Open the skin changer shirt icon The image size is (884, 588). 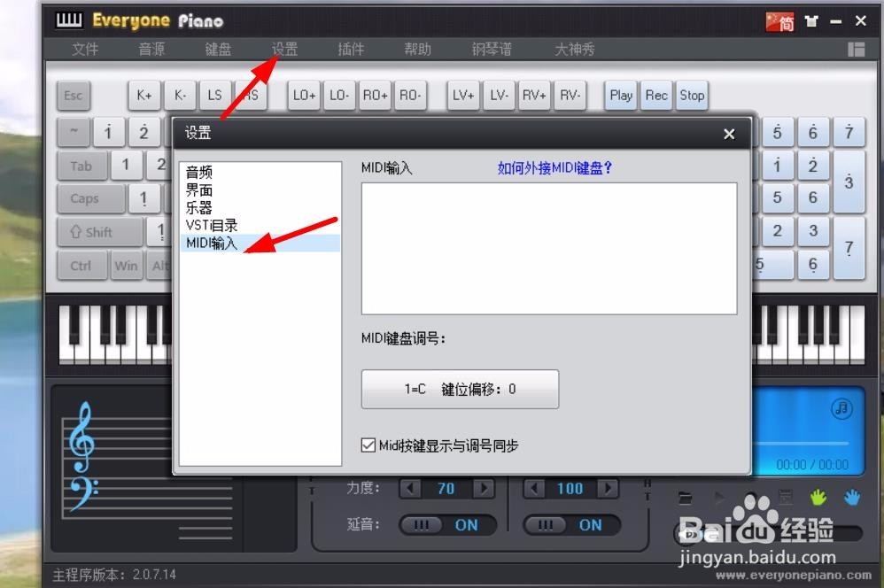tap(811, 22)
